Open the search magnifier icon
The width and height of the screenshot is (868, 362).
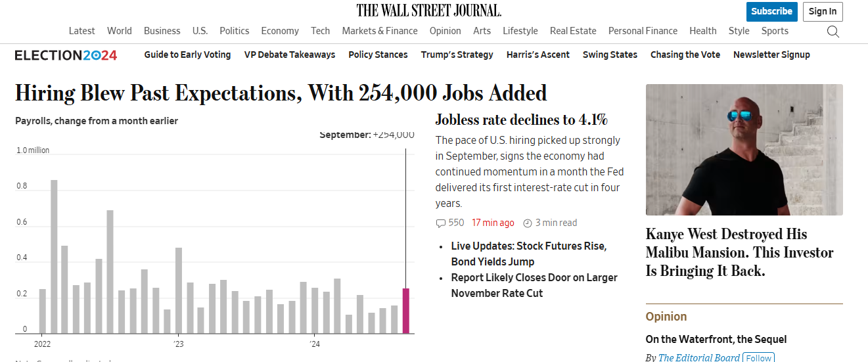(x=833, y=32)
